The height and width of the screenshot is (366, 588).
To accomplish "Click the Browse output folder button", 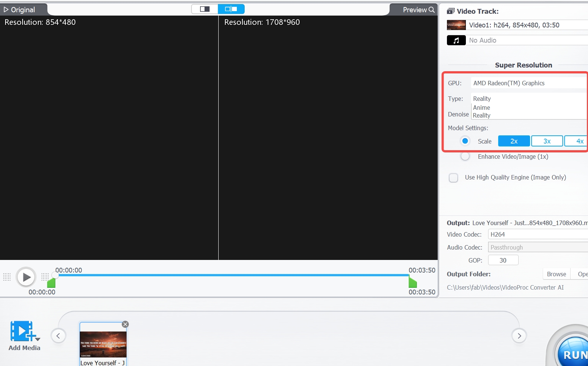I will click(556, 274).
